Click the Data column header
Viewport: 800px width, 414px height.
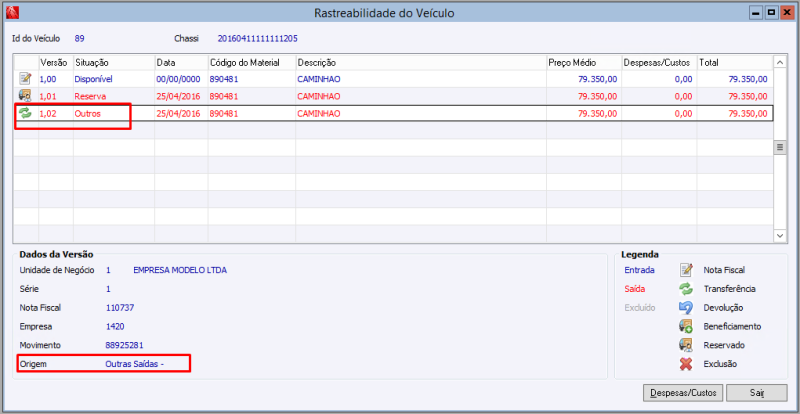click(181, 62)
